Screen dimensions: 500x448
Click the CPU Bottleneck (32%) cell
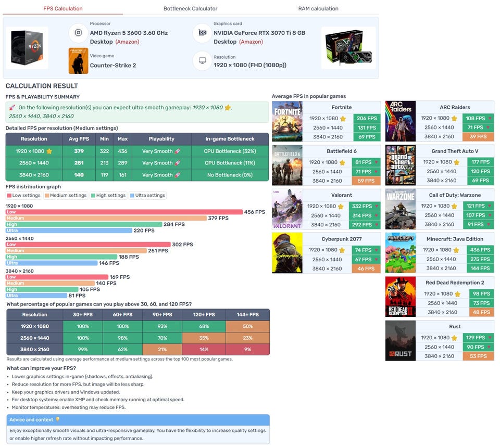click(230, 151)
